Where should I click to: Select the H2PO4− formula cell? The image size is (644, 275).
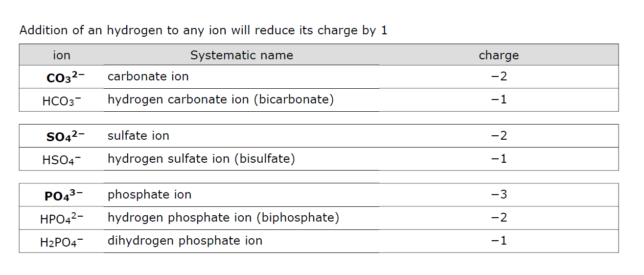[x=62, y=242]
